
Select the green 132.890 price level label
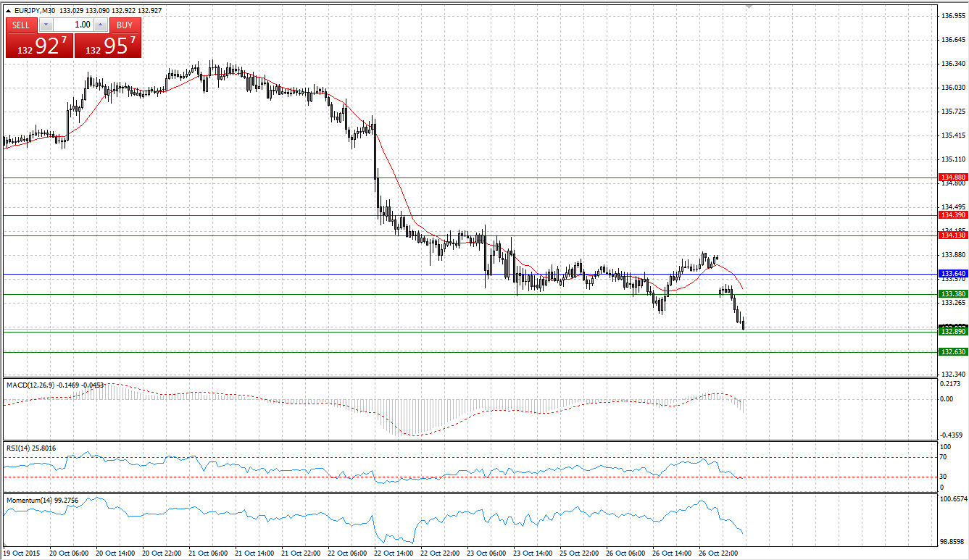(x=952, y=331)
